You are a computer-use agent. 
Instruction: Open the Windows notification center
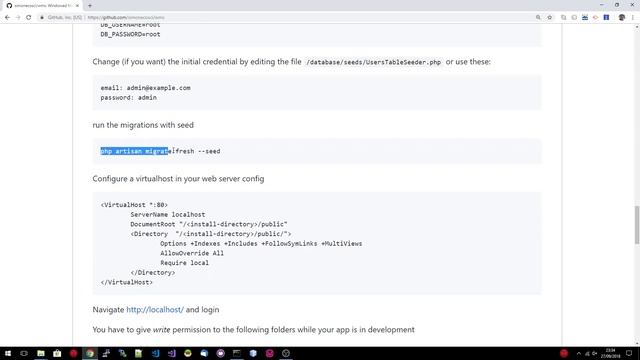point(629,353)
